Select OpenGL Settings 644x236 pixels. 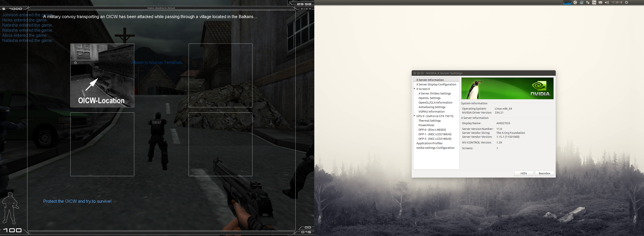430,98
